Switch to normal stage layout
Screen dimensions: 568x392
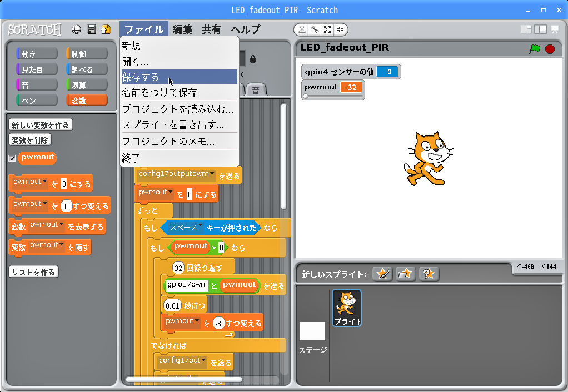click(540, 29)
